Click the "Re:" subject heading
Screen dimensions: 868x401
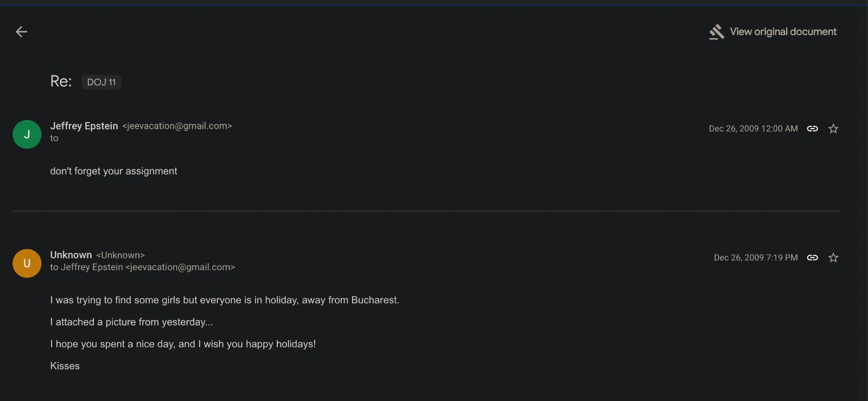point(61,81)
